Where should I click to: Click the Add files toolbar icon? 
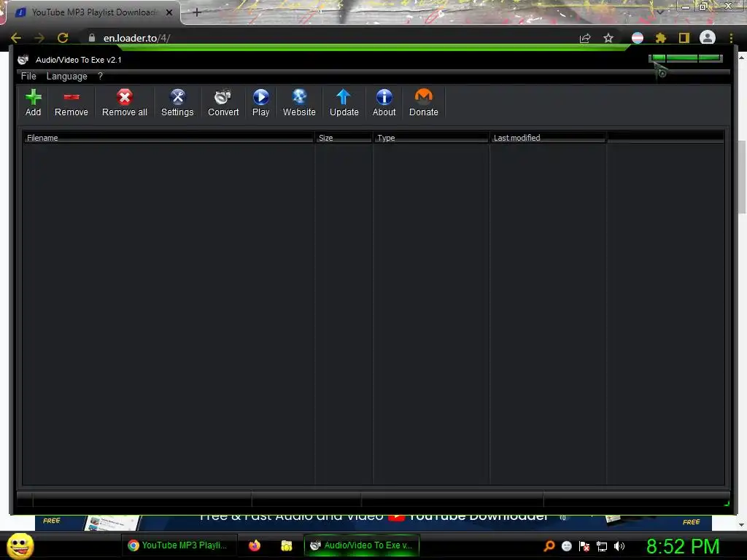(x=33, y=97)
